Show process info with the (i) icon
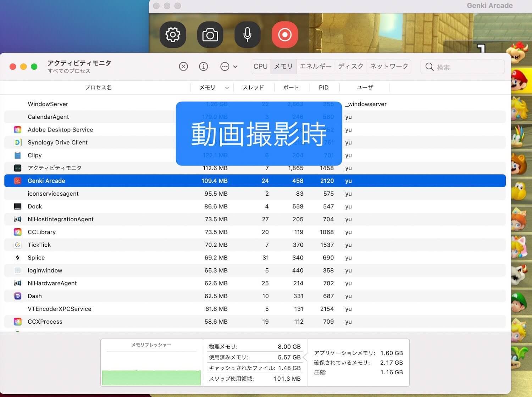The image size is (532, 397). (203, 67)
